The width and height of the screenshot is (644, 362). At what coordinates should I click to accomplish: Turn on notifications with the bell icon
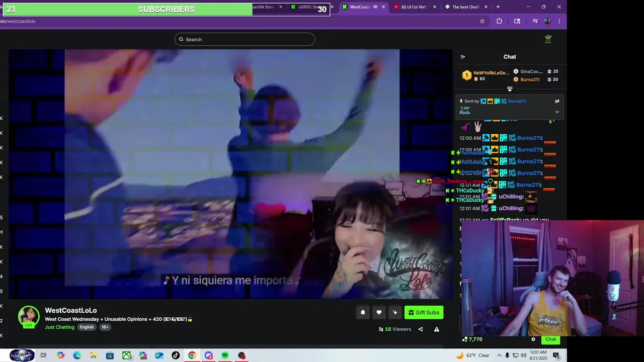pos(363,312)
